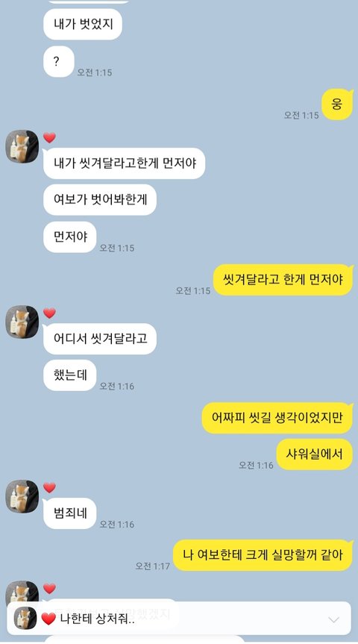This screenshot has height=644, width=358.
Task: Open the '나한테 상처줘..' new message preview
Action: 179,619
